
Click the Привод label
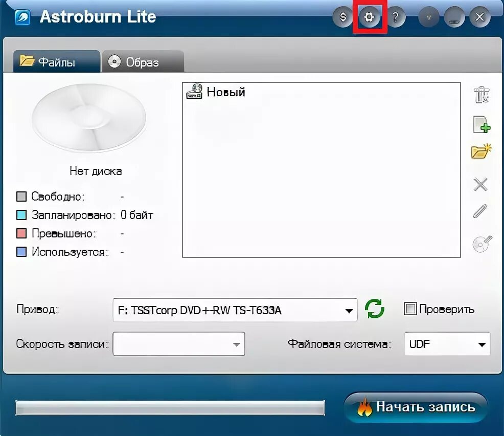[x=37, y=309]
